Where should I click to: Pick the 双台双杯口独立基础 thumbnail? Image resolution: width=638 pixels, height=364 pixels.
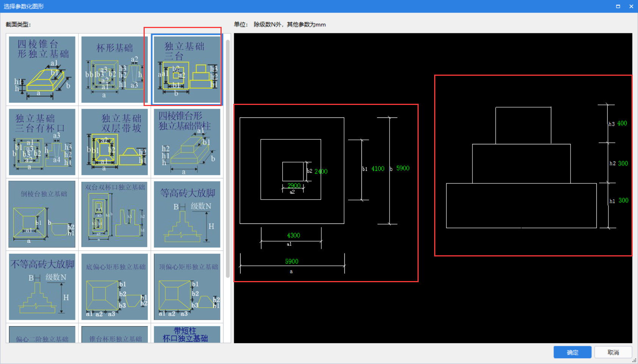coord(114,214)
